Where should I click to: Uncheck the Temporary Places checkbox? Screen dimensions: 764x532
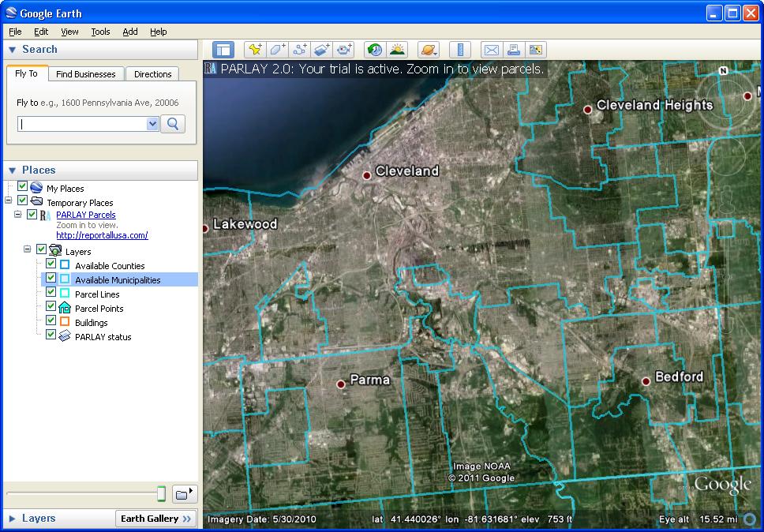pos(22,200)
